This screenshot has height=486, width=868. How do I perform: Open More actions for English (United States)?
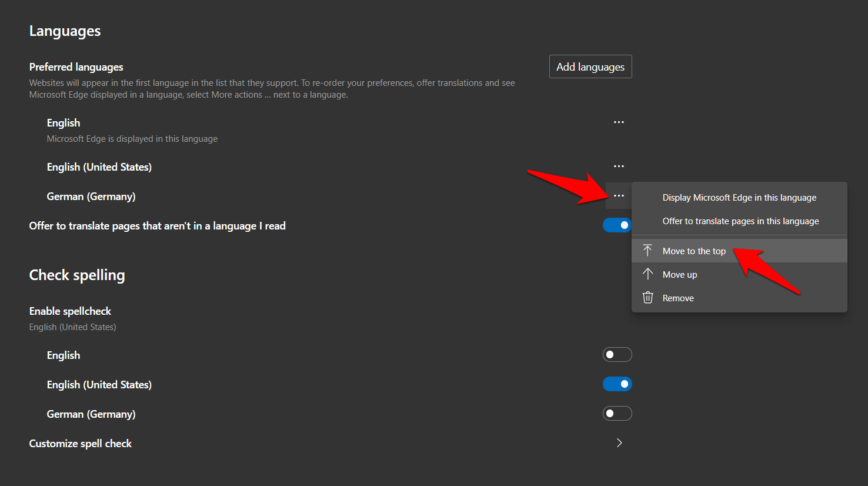point(619,167)
